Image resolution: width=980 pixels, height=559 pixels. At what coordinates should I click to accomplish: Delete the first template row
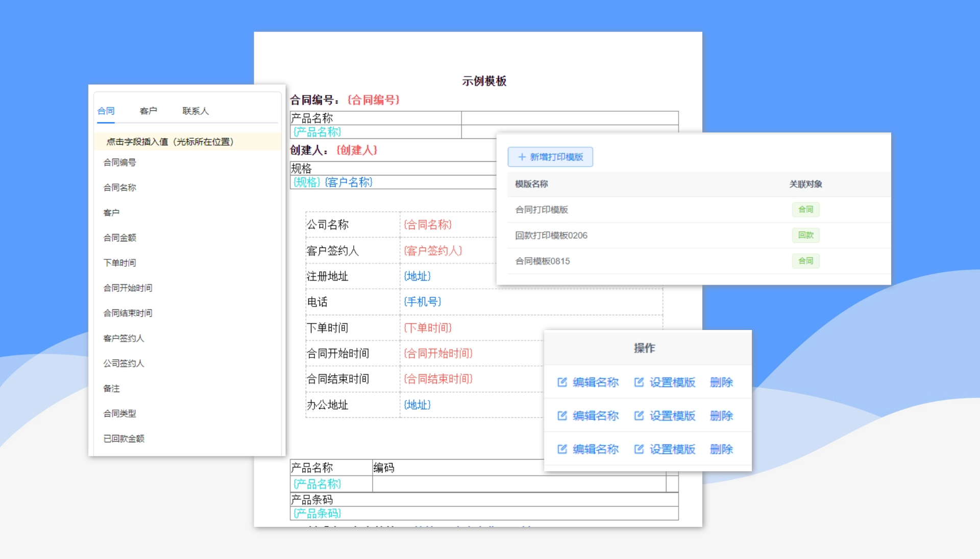pyautogui.click(x=721, y=382)
